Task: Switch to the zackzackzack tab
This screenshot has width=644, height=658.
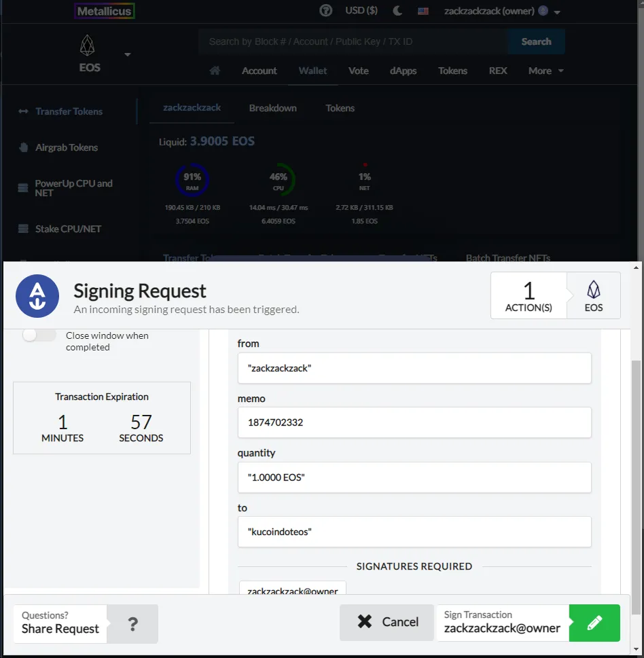Action: tap(192, 108)
